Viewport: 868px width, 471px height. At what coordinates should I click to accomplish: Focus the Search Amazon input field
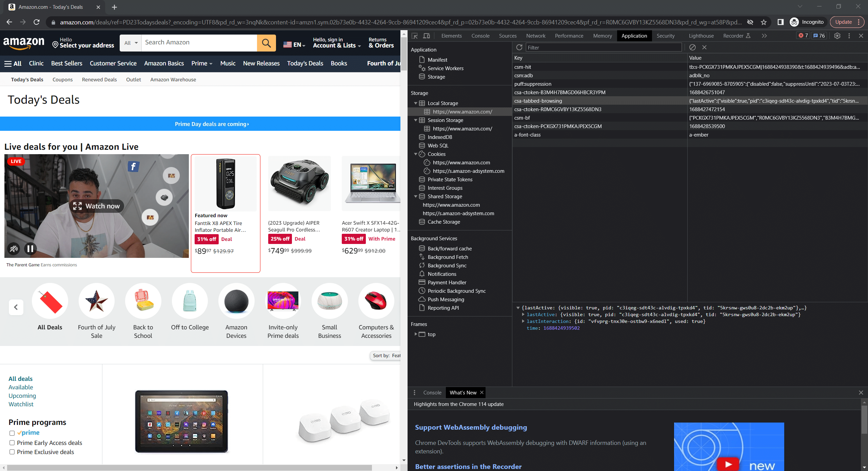click(x=199, y=43)
